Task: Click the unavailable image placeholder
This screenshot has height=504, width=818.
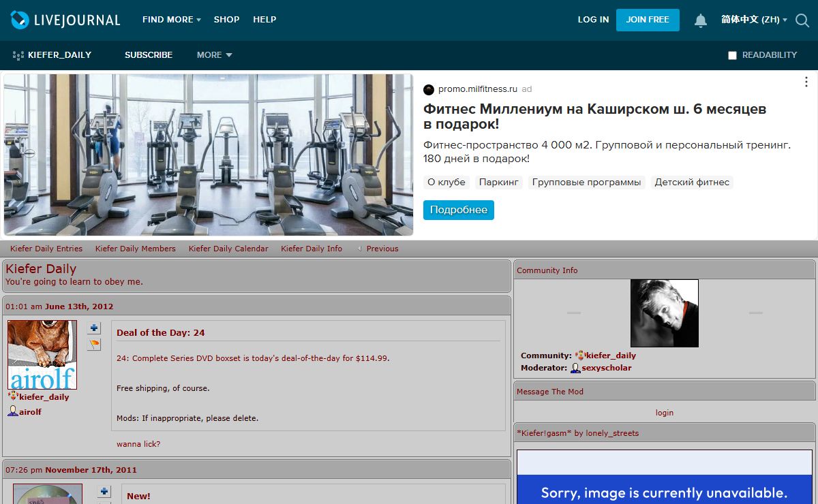Action: pos(665,477)
